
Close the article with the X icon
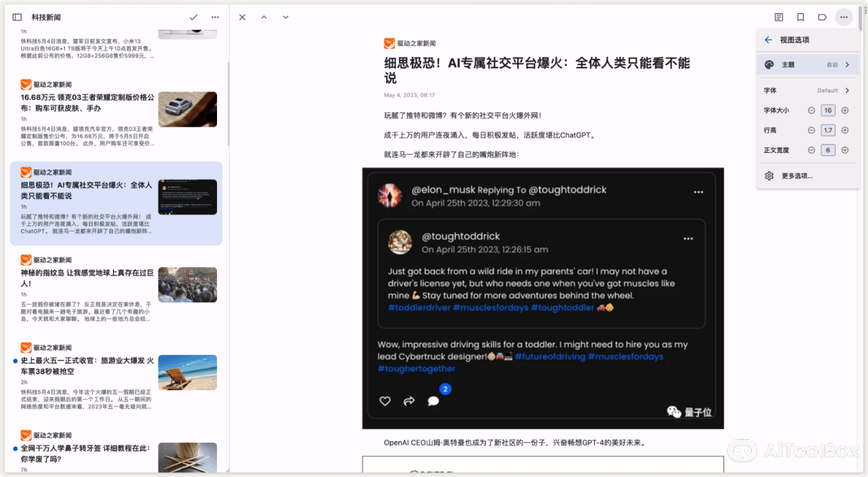(242, 17)
